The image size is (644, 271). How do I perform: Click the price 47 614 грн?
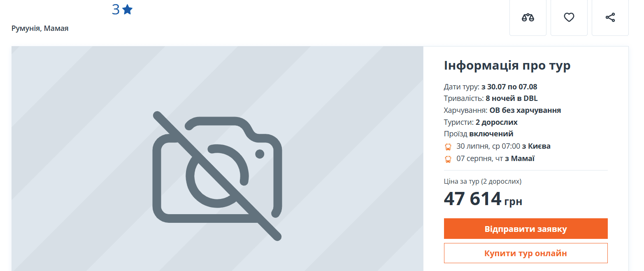[483, 199]
